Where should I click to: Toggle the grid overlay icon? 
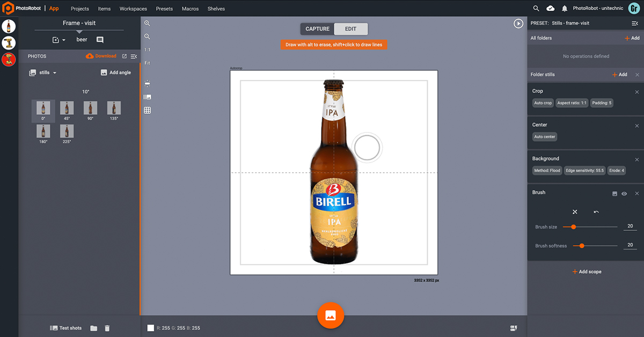pyautogui.click(x=148, y=110)
